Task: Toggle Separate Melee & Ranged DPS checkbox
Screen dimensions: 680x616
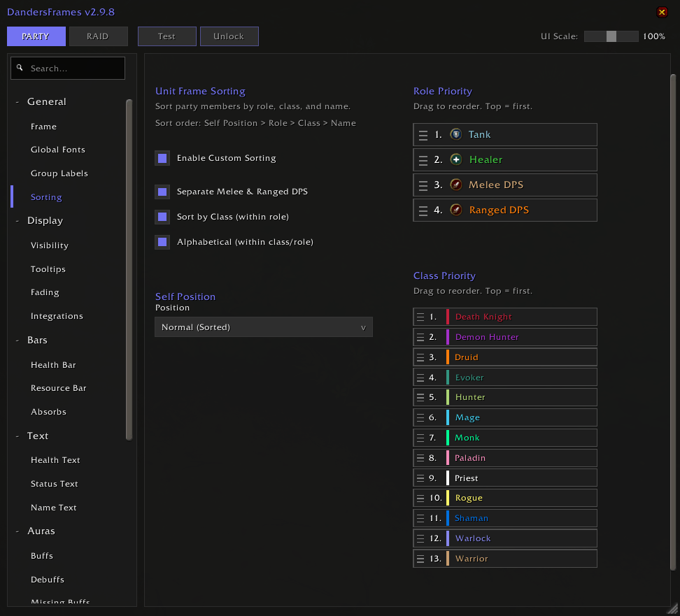Action: [x=162, y=192]
